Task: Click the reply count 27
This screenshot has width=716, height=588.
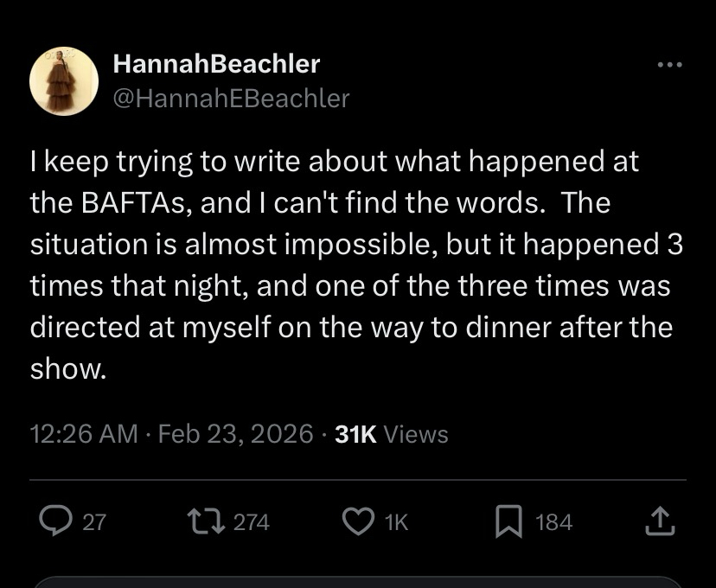Action: [94, 522]
